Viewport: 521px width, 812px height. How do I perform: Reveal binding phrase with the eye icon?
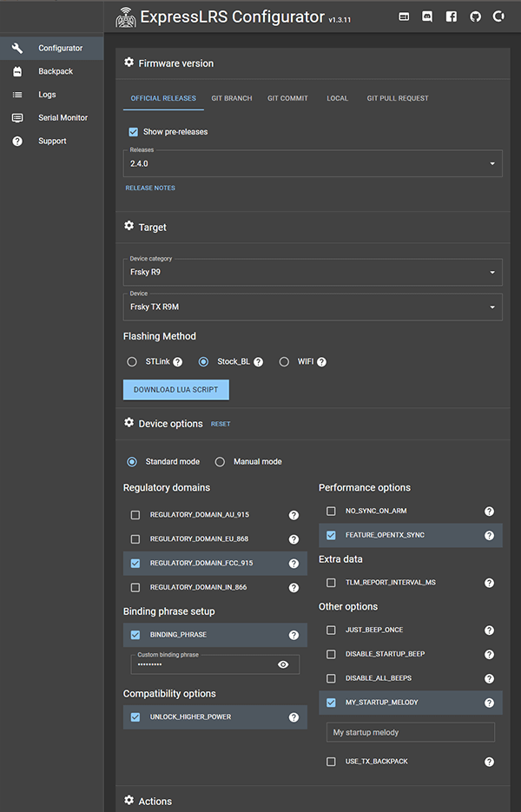pyautogui.click(x=283, y=664)
